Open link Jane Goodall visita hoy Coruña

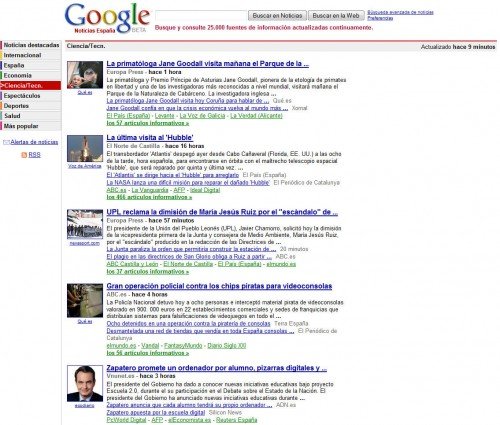(x=188, y=101)
